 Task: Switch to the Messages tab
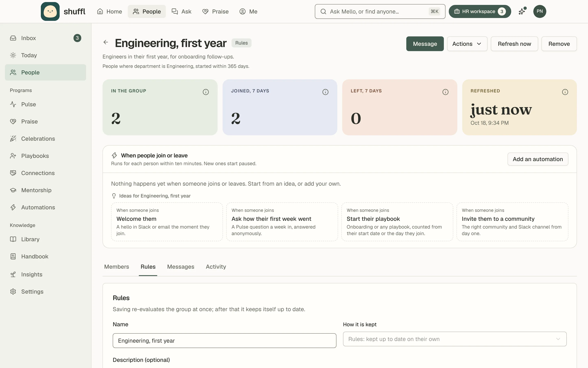(x=180, y=267)
